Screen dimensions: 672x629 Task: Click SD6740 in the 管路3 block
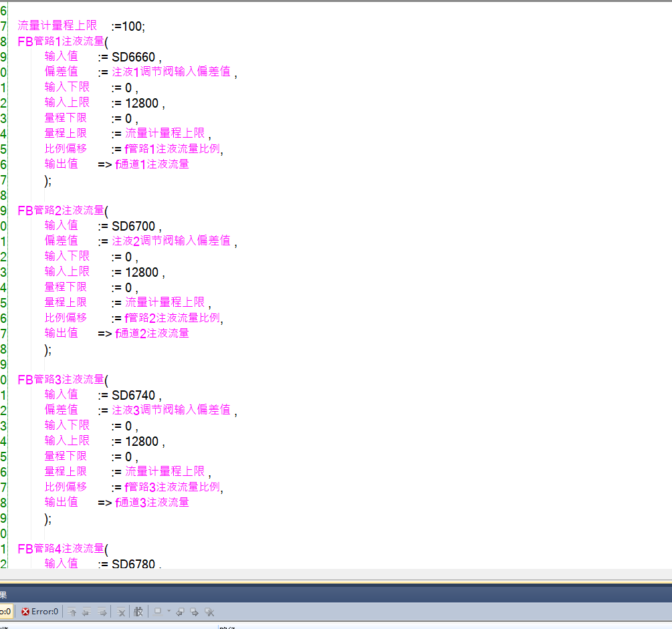coord(133,395)
